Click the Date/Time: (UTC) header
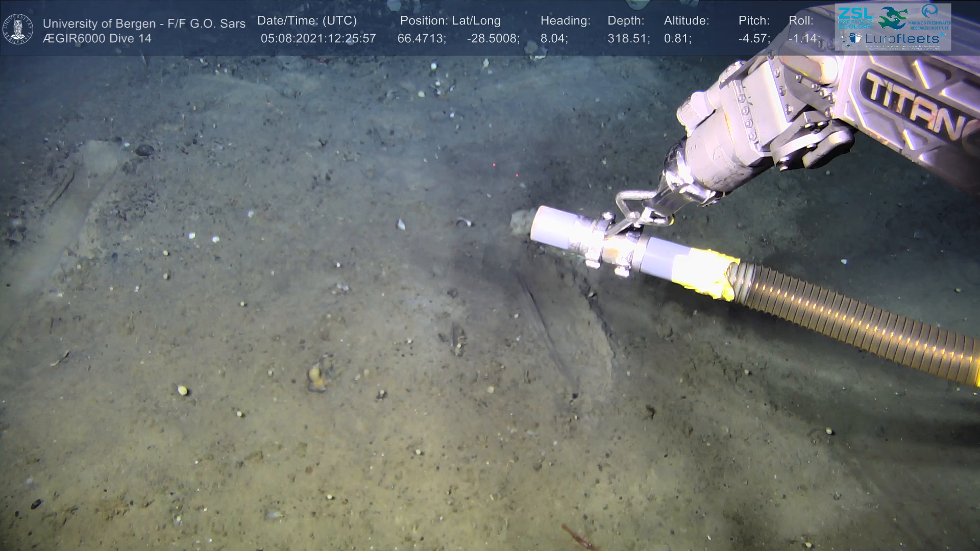The width and height of the screenshot is (980, 551). [307, 20]
